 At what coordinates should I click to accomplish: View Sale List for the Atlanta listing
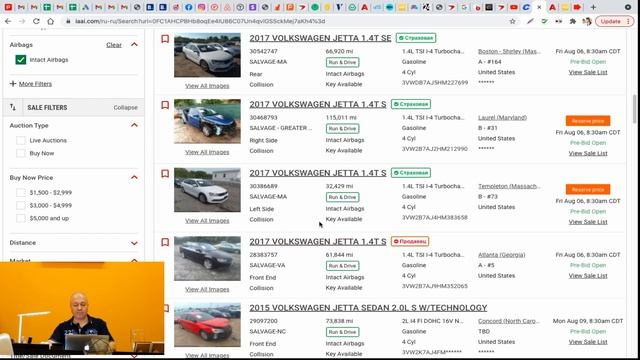[x=588, y=276]
